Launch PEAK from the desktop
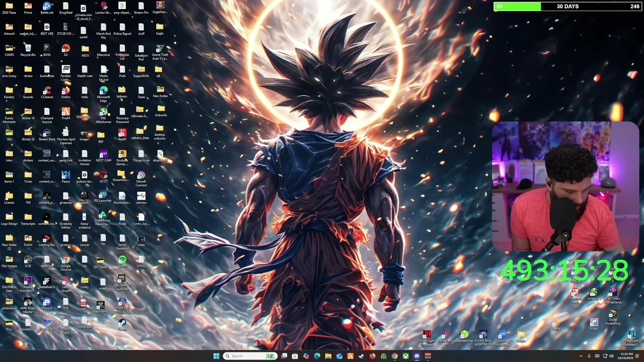Image resolution: width=644 pixels, height=362 pixels. pos(594,324)
